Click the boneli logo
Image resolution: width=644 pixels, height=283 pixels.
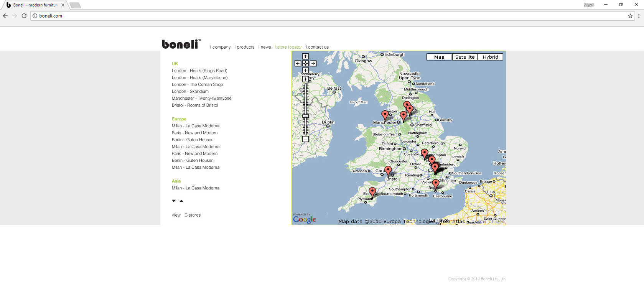click(181, 44)
